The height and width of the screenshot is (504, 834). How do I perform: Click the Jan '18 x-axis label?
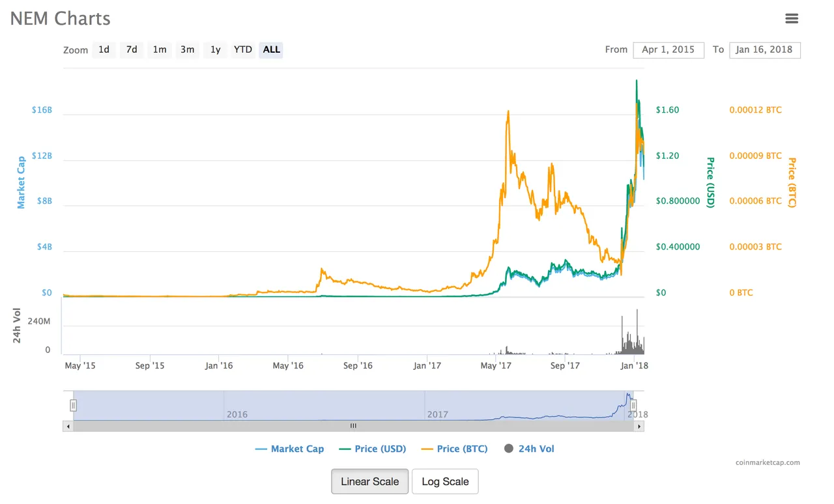634,365
